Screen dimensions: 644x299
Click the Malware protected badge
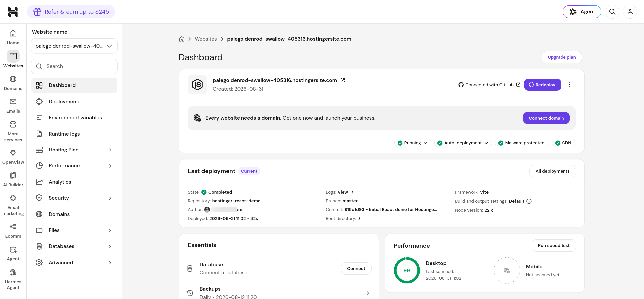click(522, 143)
